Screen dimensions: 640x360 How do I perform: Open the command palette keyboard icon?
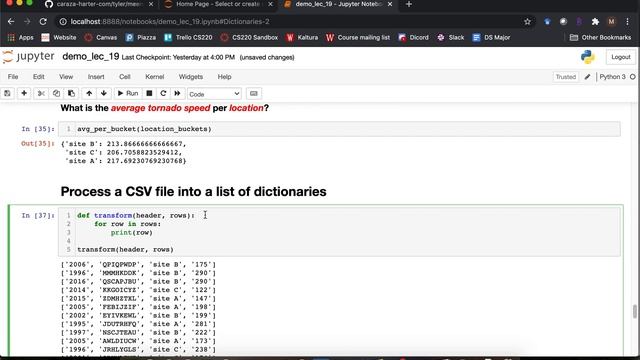[253, 93]
